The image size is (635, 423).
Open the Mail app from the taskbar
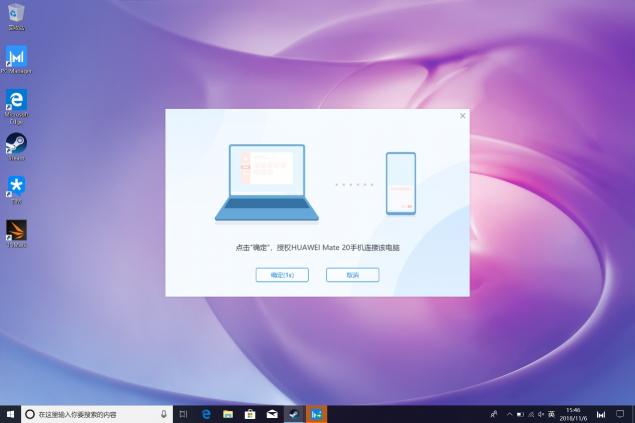coord(272,414)
